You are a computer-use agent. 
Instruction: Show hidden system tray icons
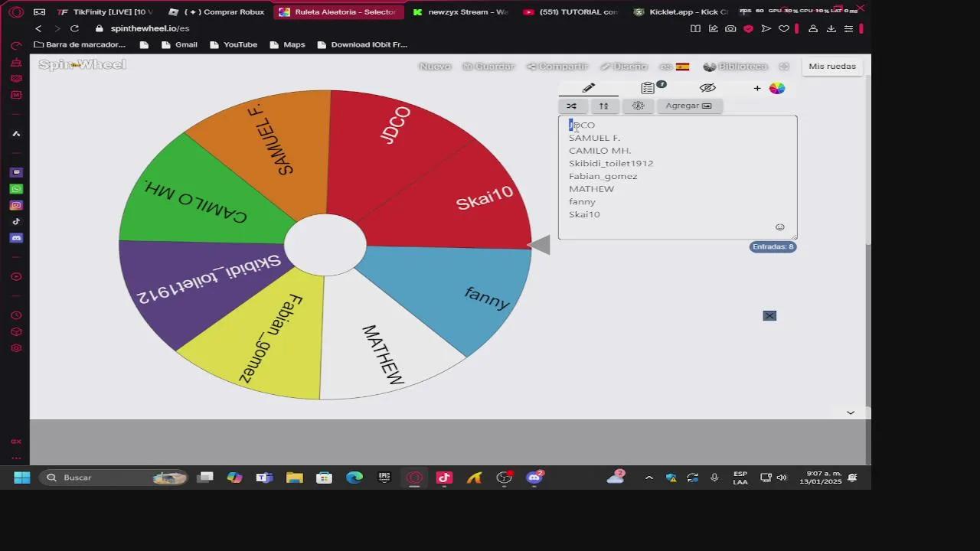point(648,478)
